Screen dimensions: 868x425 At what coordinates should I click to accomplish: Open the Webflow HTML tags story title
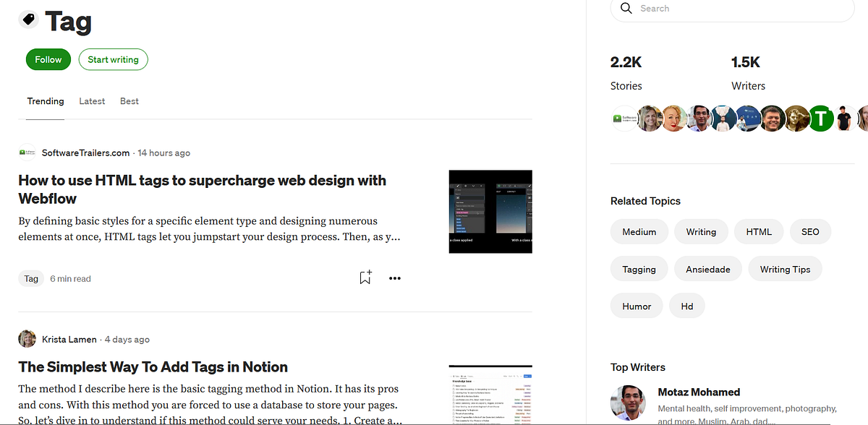203,189
